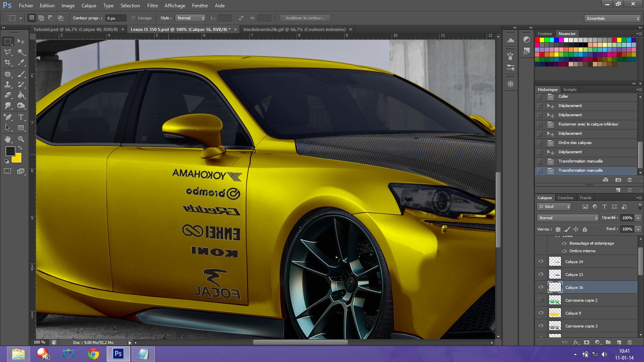Delete layer with Calques trash icon
The width and height of the screenshot is (644, 362).
630,342
